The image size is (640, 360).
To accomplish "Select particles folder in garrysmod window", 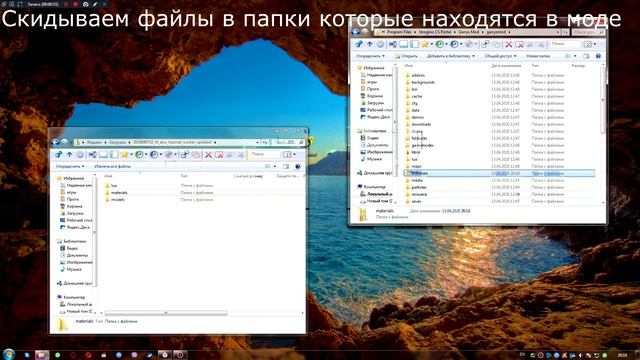I will (416, 187).
